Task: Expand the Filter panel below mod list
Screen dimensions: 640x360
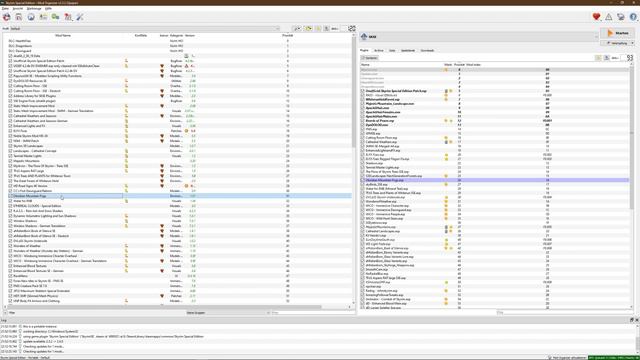Action: click(x=6, y=313)
